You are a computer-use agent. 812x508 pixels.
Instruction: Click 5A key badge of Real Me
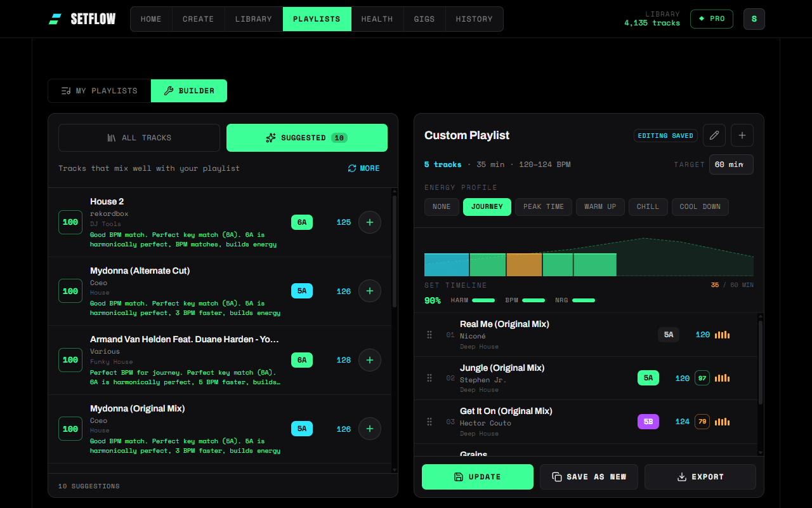669,335
